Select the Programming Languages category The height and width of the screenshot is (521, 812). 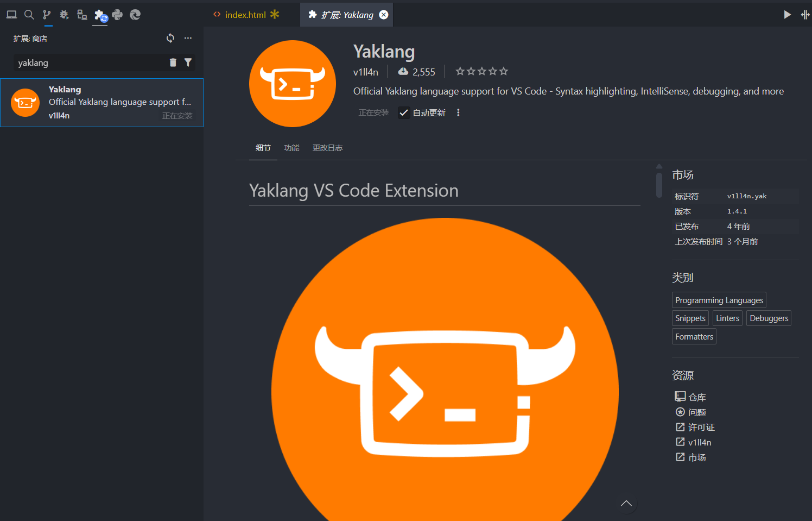(719, 300)
